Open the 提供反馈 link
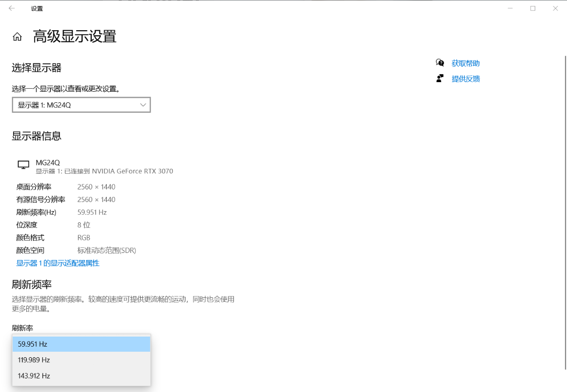This screenshot has width=567, height=392. pos(465,79)
